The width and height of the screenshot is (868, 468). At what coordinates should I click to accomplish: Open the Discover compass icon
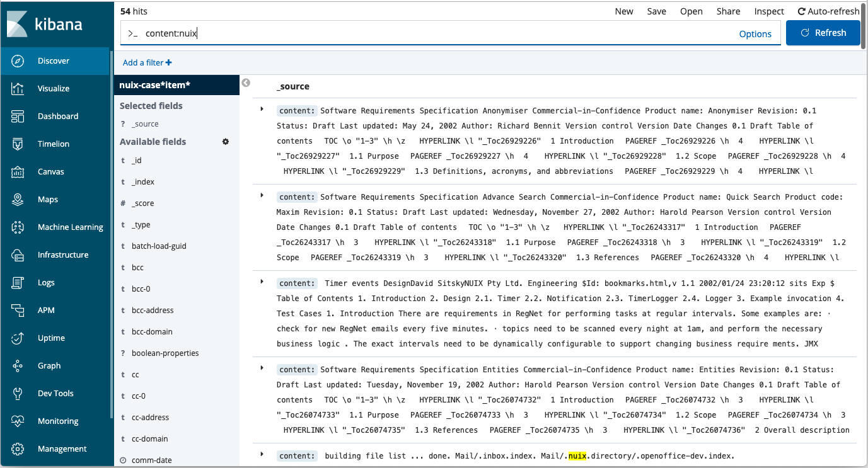tap(18, 61)
